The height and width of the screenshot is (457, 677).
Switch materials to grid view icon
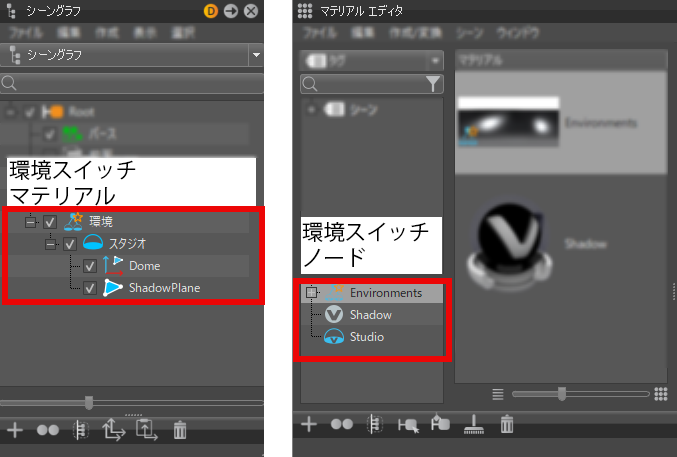[x=661, y=394]
